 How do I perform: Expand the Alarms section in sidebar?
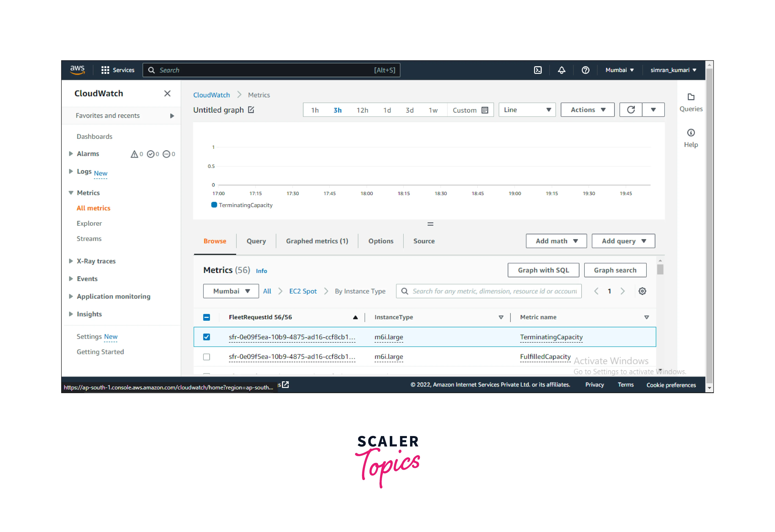click(x=71, y=154)
